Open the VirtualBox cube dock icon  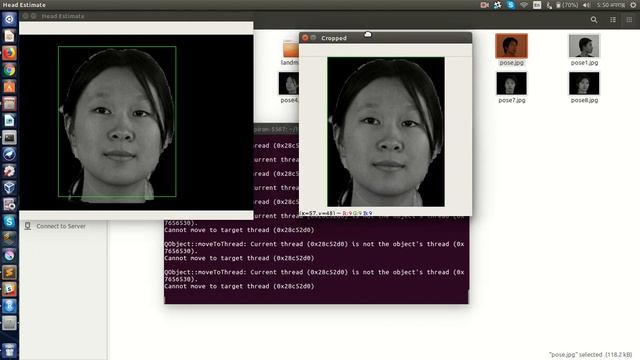pos(9,187)
